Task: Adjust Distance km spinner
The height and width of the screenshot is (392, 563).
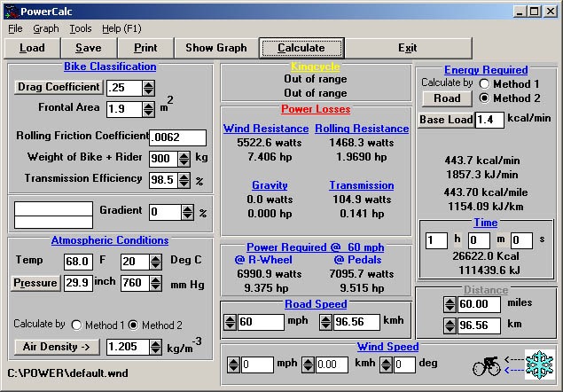Action: point(450,325)
